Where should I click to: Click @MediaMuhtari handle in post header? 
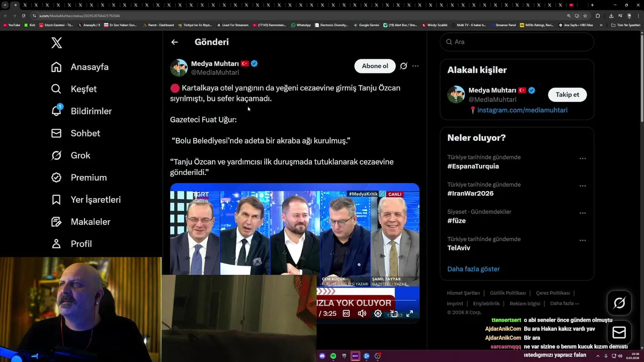[x=215, y=72]
